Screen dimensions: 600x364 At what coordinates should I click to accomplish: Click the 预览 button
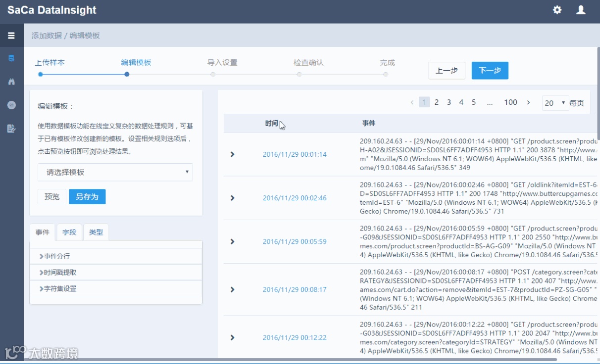coord(52,196)
